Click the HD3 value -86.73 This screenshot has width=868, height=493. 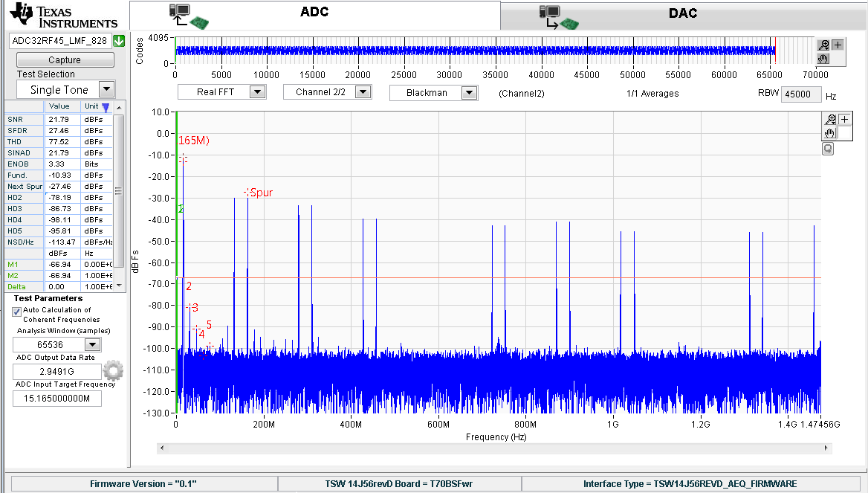[59, 209]
